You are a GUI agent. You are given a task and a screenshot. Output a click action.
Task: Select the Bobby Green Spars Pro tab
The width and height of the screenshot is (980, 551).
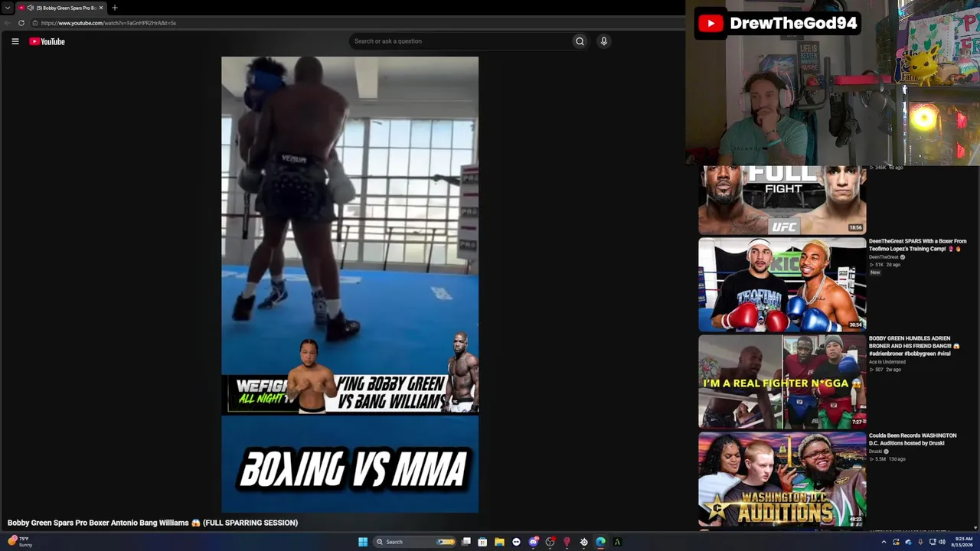pyautogui.click(x=61, y=8)
